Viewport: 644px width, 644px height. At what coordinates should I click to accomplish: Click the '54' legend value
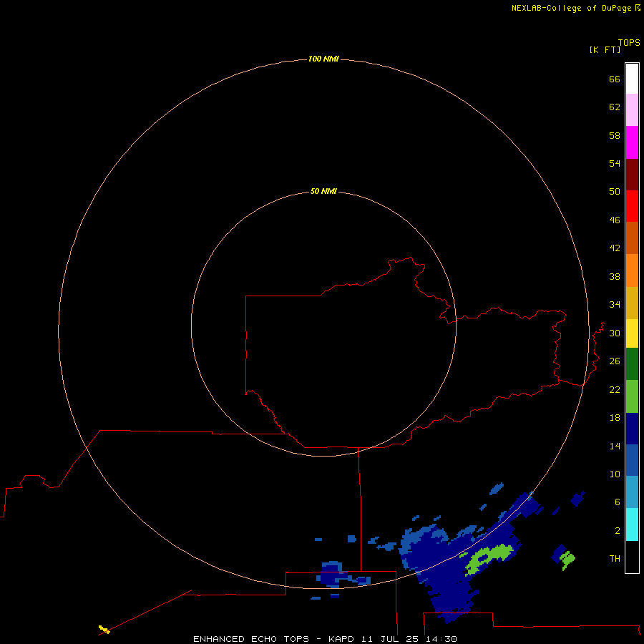click(x=615, y=163)
